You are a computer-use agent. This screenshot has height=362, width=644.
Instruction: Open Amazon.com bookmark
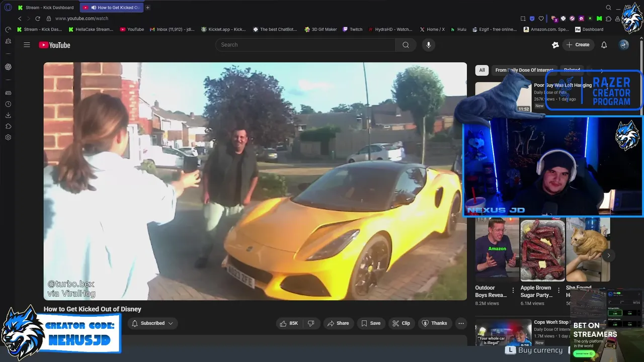(x=546, y=30)
